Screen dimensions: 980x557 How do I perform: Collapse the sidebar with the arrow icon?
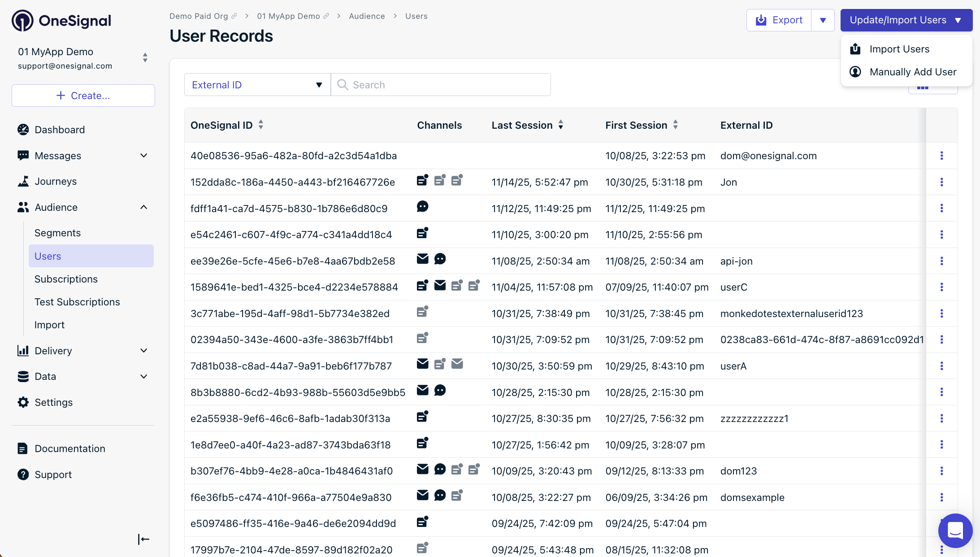point(143,539)
